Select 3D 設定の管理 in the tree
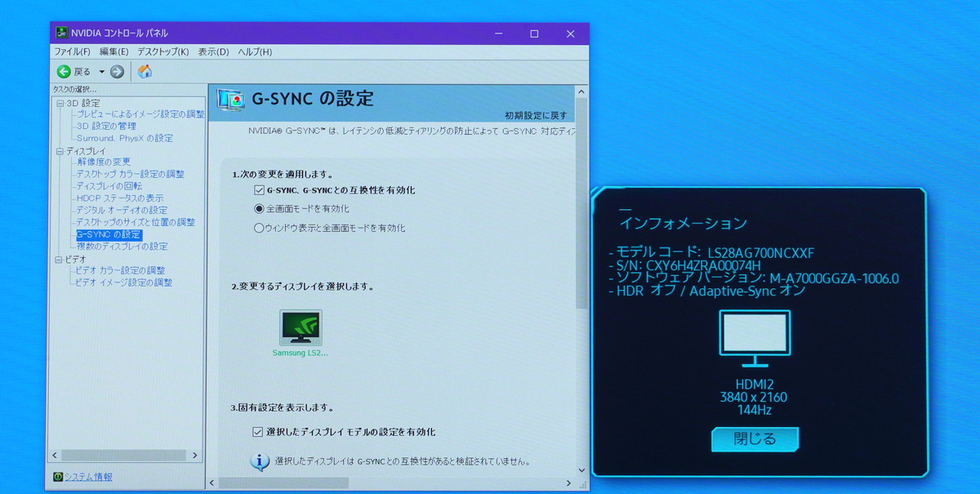Viewport: 980px width, 494px height. click(x=106, y=127)
